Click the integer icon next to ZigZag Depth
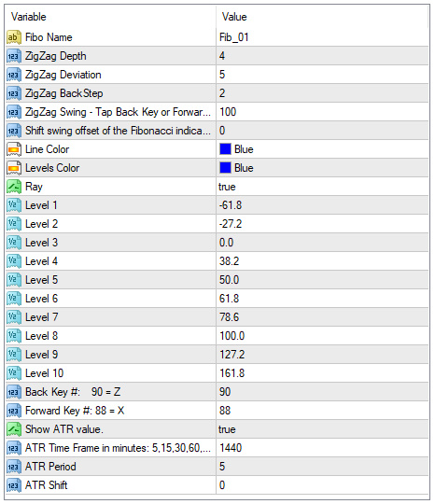The width and height of the screenshot is (435, 504). (x=13, y=56)
